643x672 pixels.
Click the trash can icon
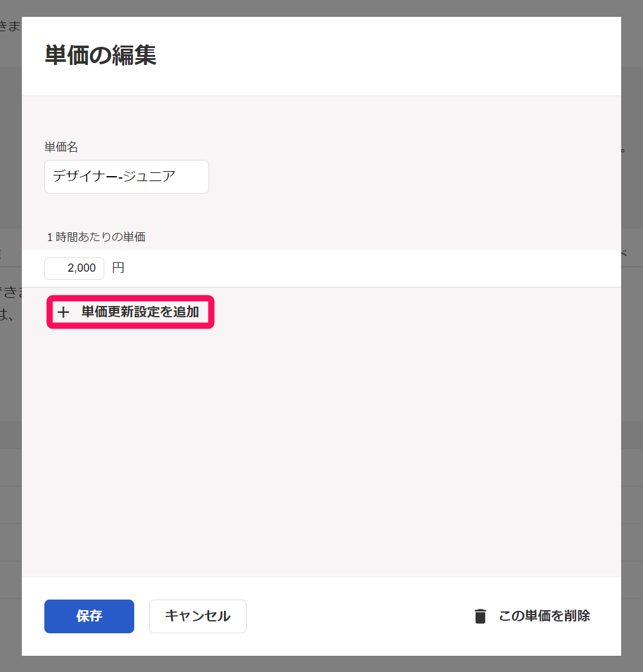pos(480,616)
